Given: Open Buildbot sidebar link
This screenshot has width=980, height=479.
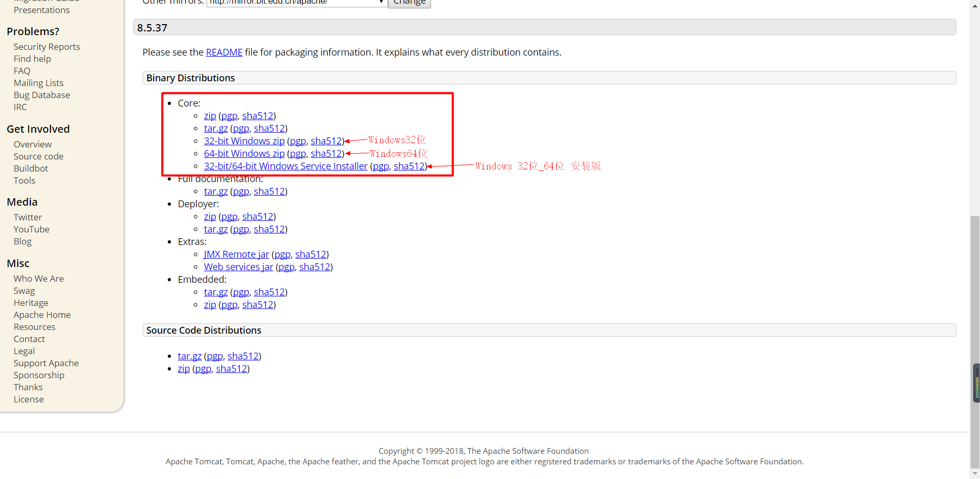Looking at the screenshot, I should (31, 168).
